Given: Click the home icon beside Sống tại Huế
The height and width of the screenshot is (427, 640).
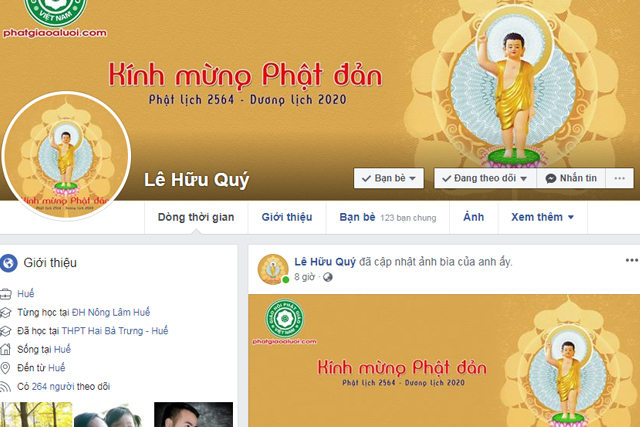Looking at the screenshot, I should 5,349.
